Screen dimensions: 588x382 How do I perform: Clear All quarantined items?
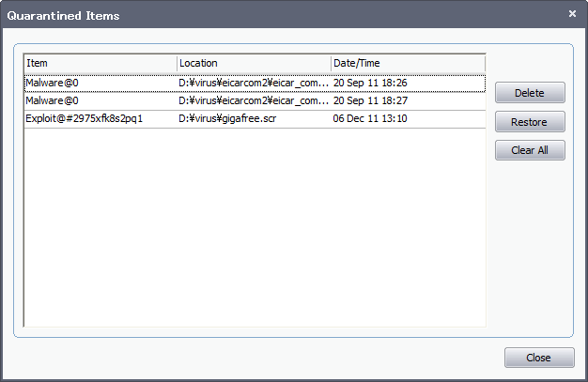click(x=530, y=150)
